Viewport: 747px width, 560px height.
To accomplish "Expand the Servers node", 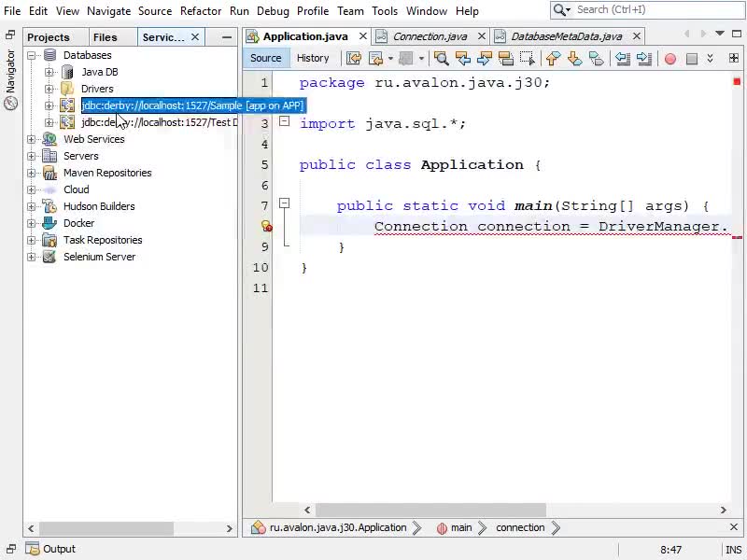I will (x=32, y=156).
